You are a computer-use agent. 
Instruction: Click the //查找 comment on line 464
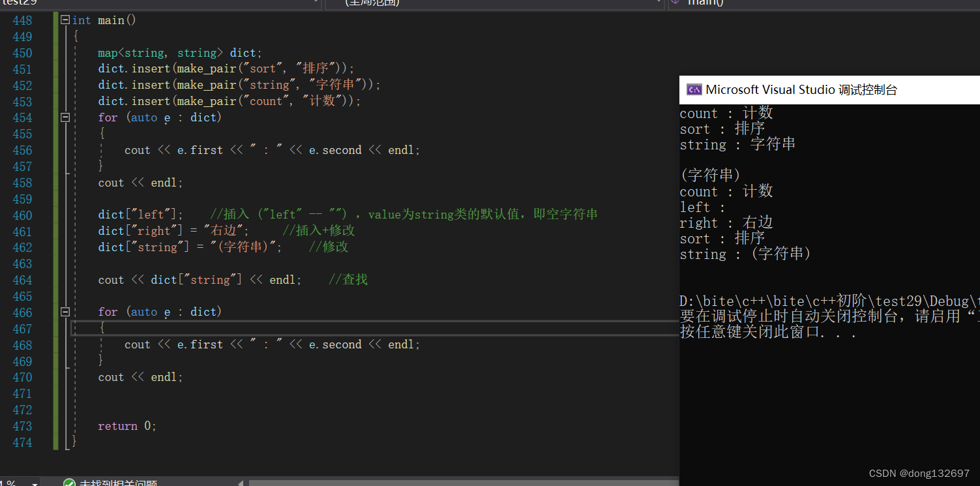click(x=348, y=280)
